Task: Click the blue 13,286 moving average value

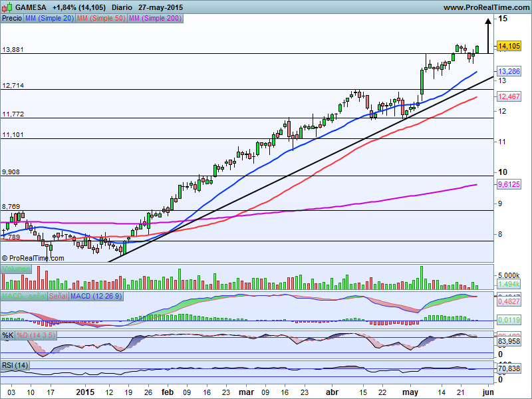Action: tap(509, 71)
